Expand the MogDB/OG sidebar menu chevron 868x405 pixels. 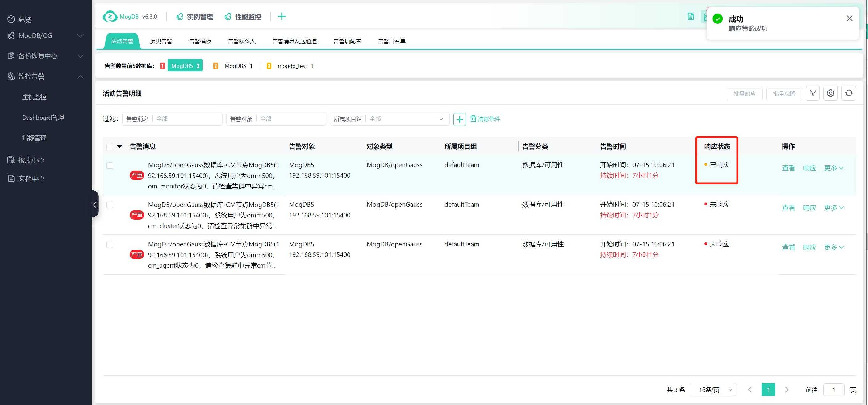81,36
